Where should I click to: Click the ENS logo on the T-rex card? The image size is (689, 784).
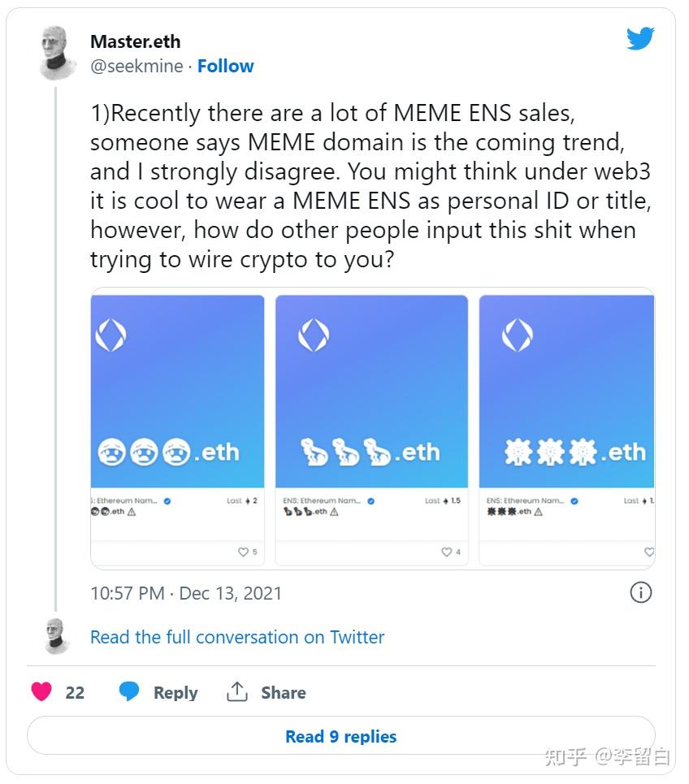[x=314, y=335]
